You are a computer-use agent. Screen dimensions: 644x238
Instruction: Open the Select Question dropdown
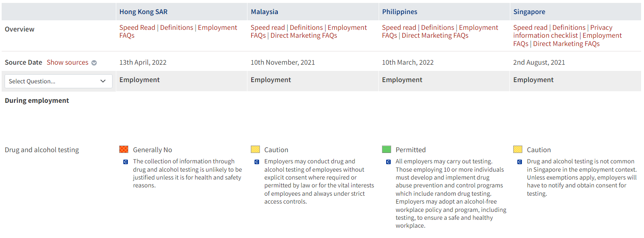point(58,81)
